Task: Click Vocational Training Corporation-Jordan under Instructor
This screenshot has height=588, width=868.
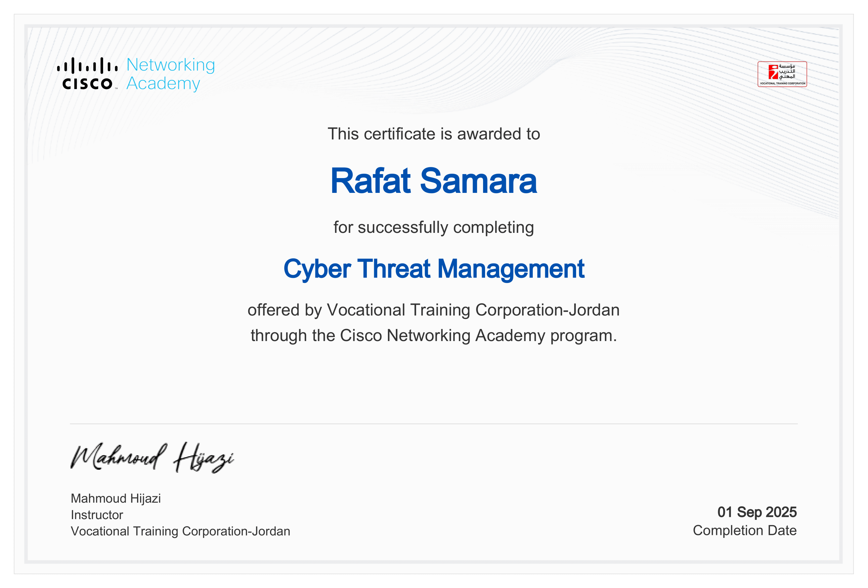Action: coord(180,531)
